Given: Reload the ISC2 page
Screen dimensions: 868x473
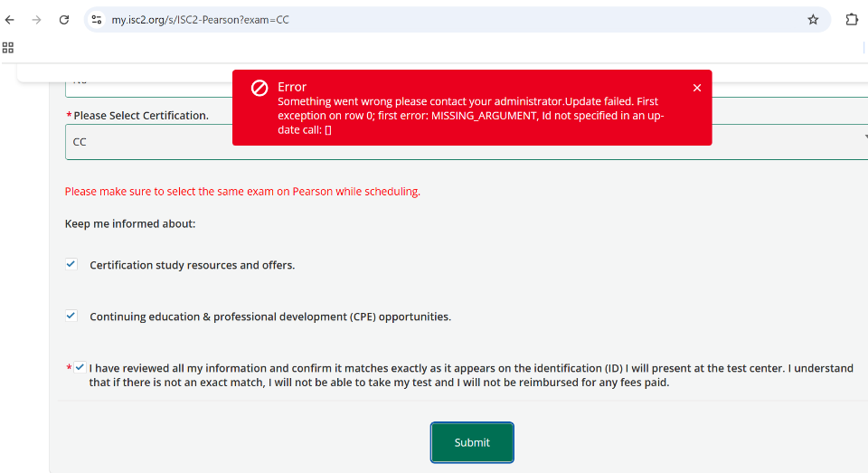Looking at the screenshot, I should point(64,20).
